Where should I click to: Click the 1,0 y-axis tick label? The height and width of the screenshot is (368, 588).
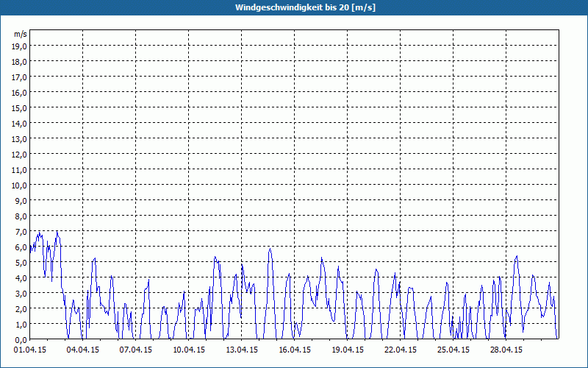(x=20, y=325)
